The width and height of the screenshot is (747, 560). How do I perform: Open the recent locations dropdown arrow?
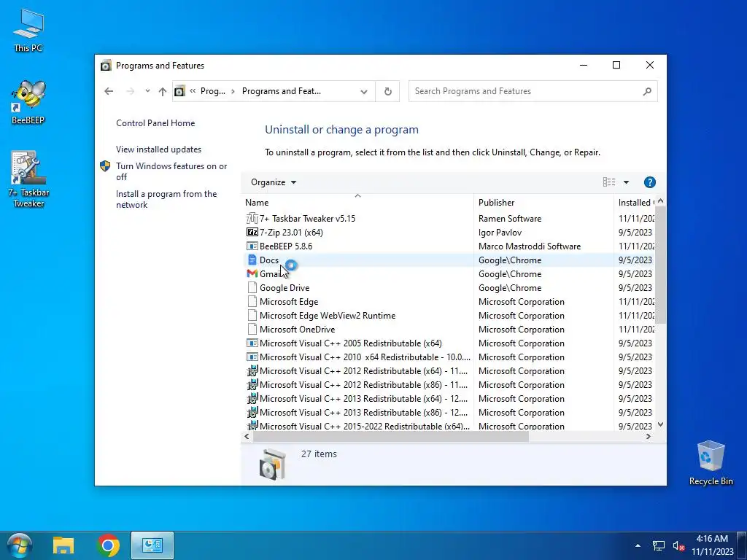click(x=147, y=91)
